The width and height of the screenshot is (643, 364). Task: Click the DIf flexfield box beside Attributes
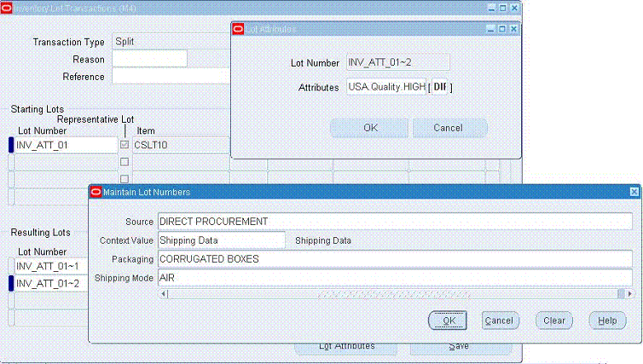pos(439,87)
